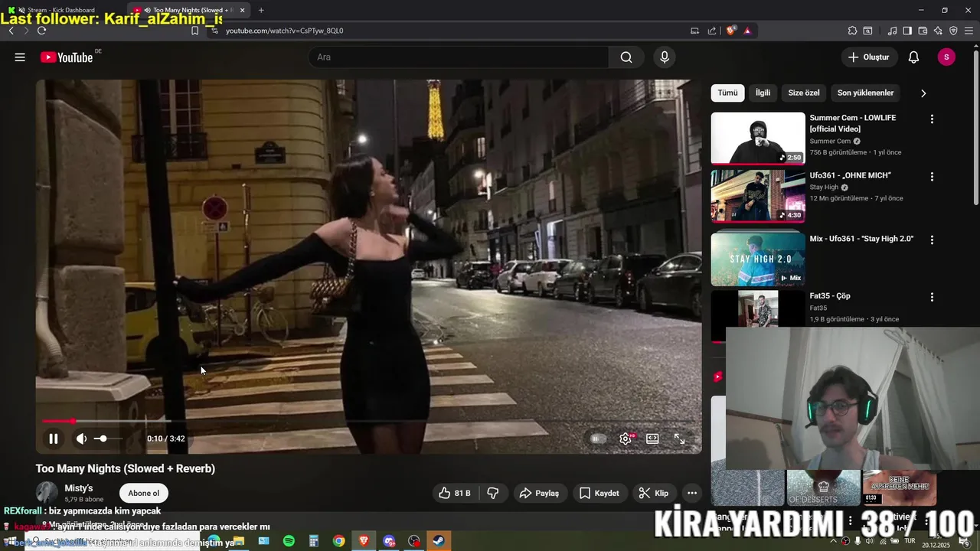This screenshot has width=980, height=551.
Task: Toggle autoplay switch in player
Action: 598,439
